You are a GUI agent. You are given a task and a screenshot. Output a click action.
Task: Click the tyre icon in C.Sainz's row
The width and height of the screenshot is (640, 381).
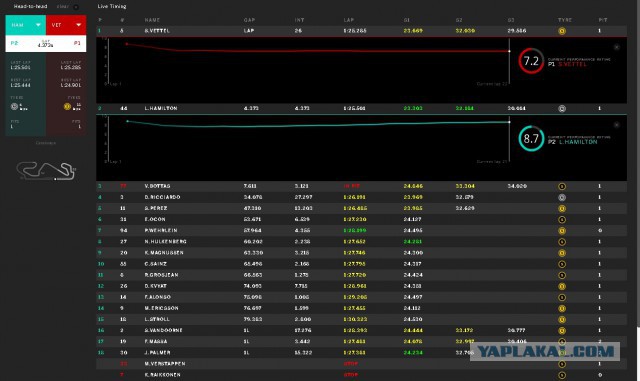tap(562, 264)
